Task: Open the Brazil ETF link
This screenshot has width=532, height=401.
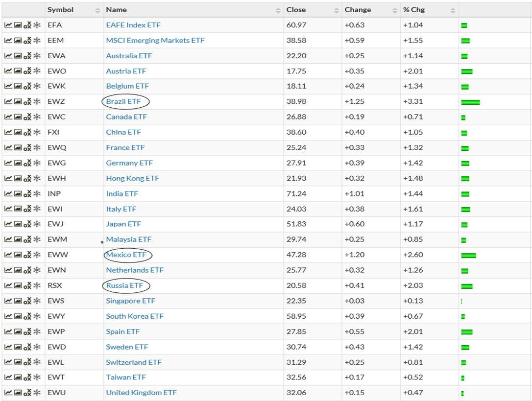Action: click(x=123, y=101)
